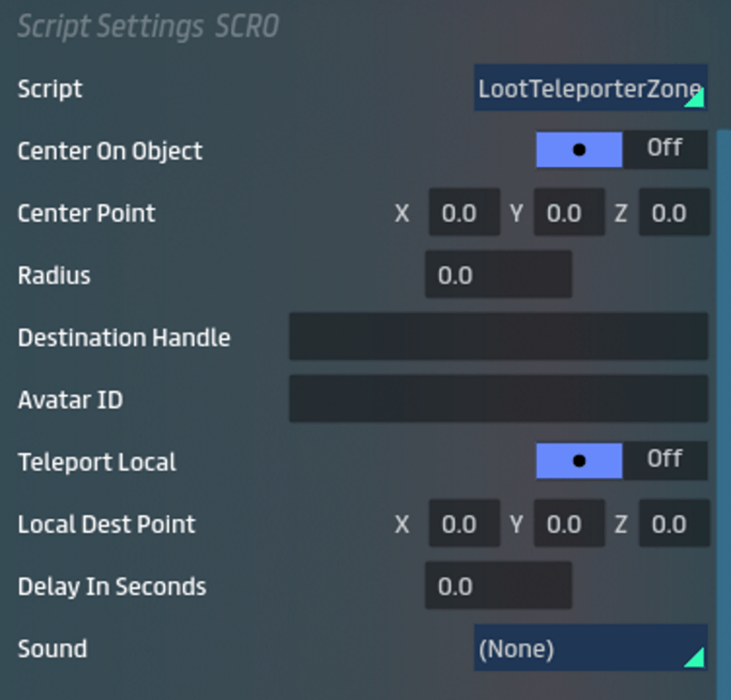
Task: Click the Local Dest Point Z field
Action: tap(673, 524)
